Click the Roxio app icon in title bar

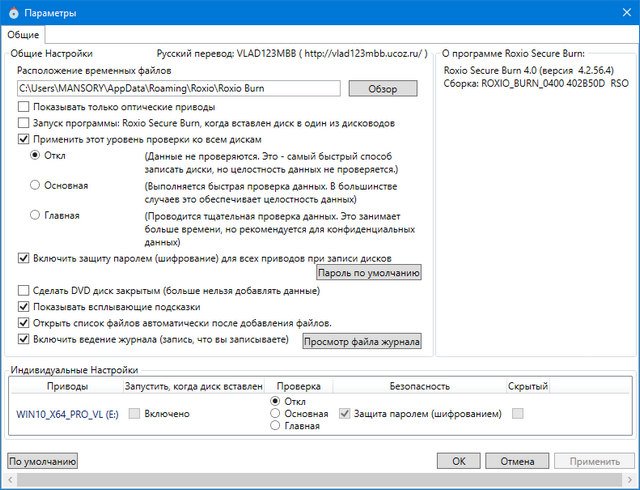13,13
